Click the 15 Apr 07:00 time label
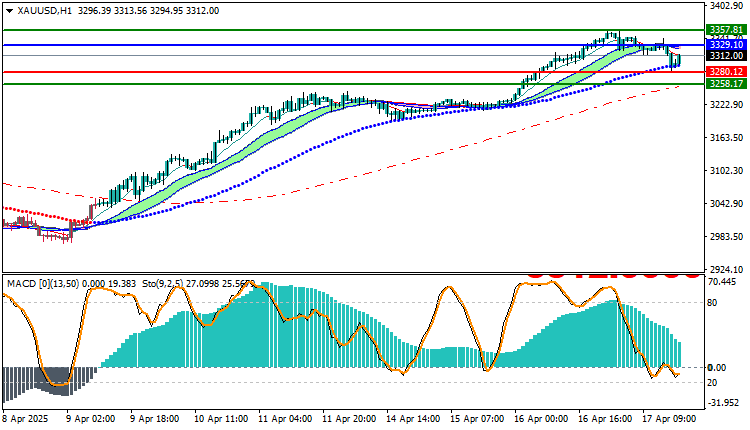This screenshot has height=430, width=750. pyautogui.click(x=477, y=419)
